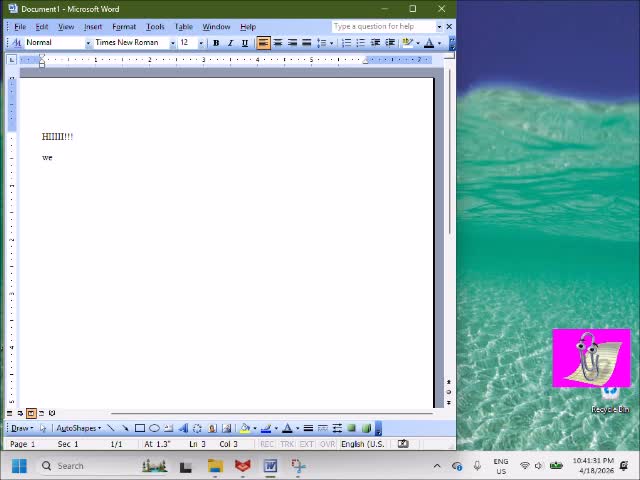640x480 pixels.
Task: Open the Insert menu
Action: click(93, 27)
